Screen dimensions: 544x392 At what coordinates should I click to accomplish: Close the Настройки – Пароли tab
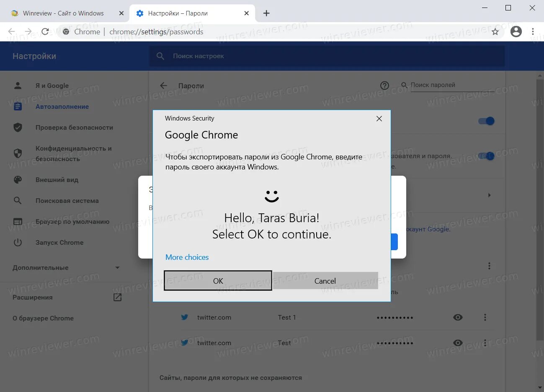tap(246, 13)
